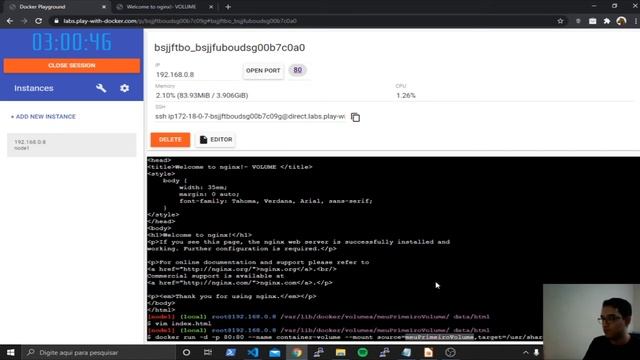Reload the page with the refresh icon
Screen dimensions: 640x360
pos(38,21)
